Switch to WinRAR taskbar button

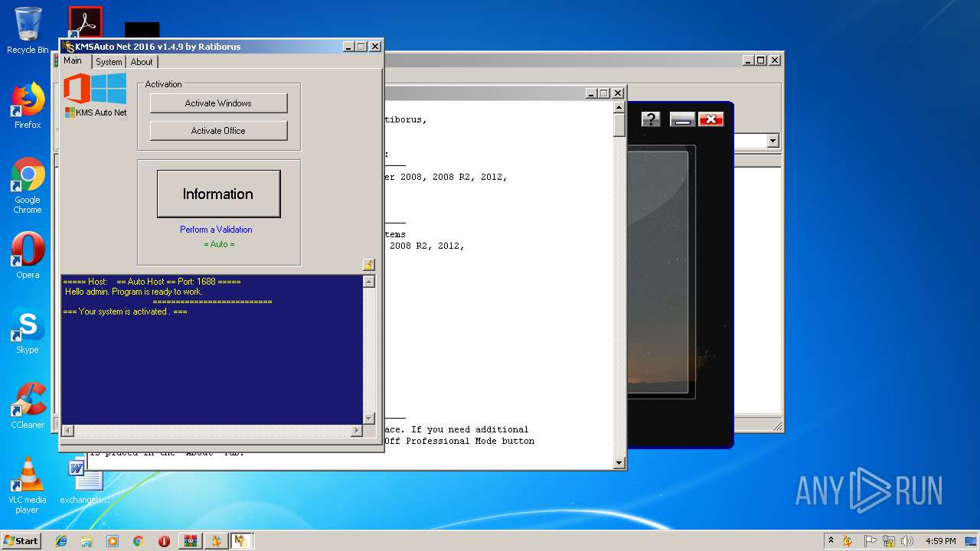pyautogui.click(x=191, y=541)
